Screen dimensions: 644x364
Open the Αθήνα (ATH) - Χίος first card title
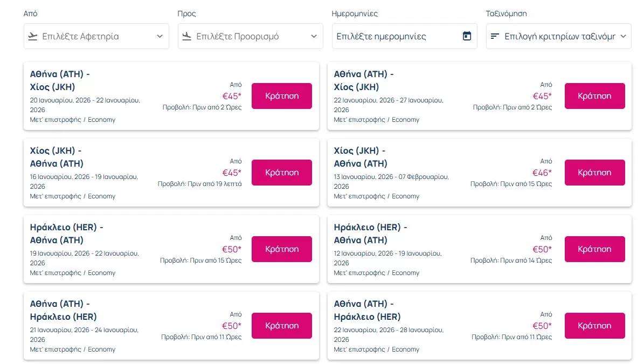tap(60, 80)
